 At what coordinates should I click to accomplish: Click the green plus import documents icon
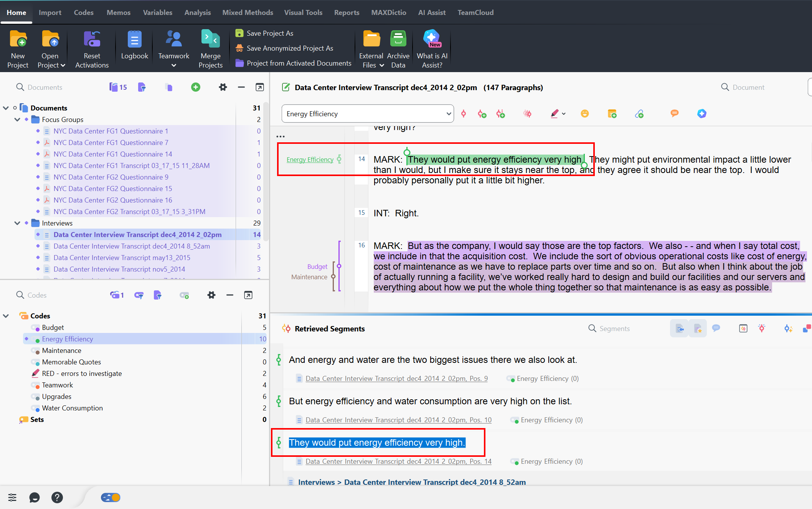coord(196,87)
